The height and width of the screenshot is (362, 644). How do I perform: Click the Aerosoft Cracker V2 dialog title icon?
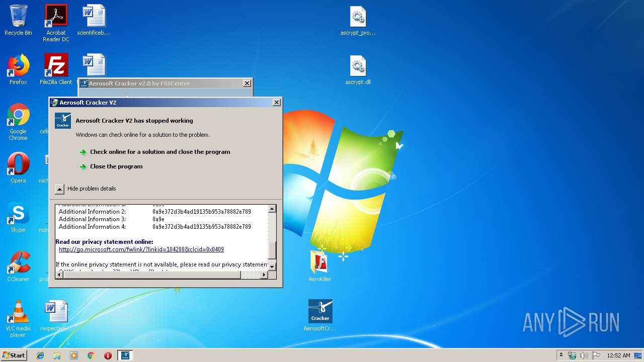pyautogui.click(x=54, y=103)
